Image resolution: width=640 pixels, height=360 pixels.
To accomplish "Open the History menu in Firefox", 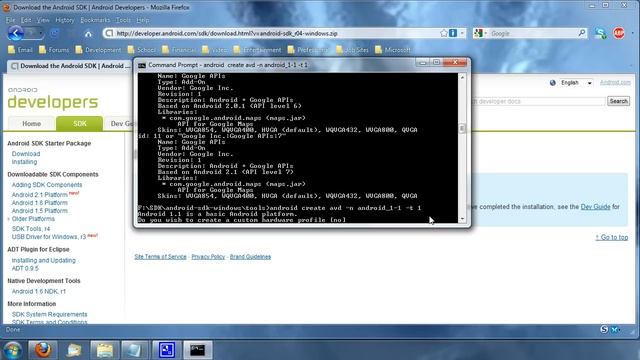I will (64, 20).
